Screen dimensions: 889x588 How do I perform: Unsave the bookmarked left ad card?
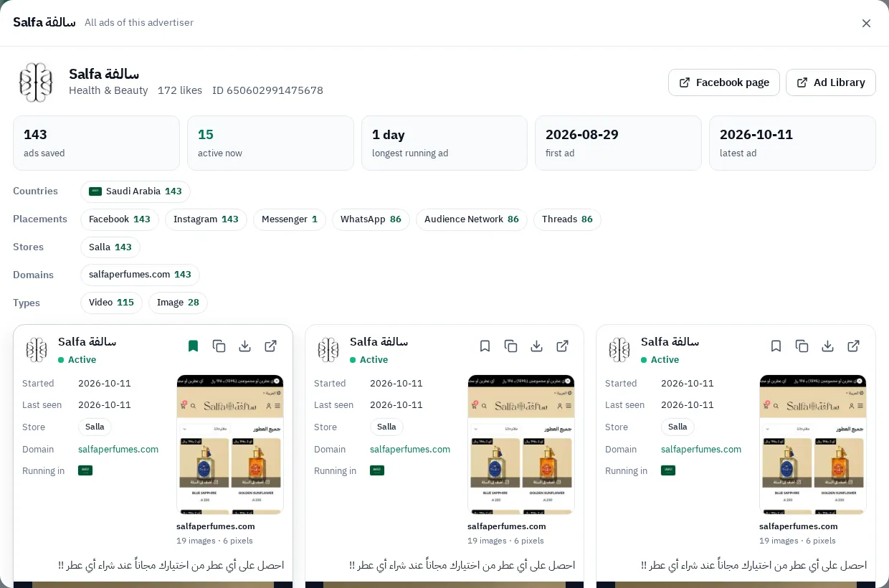tap(194, 346)
